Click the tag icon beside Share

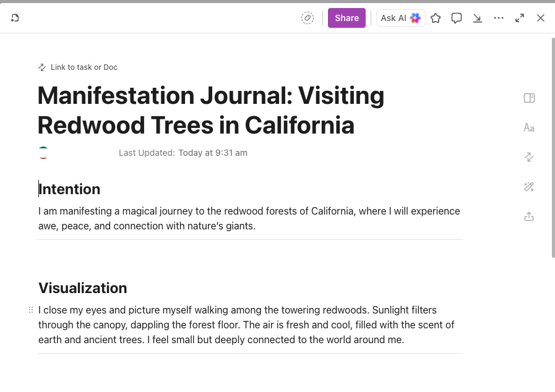pos(308,18)
